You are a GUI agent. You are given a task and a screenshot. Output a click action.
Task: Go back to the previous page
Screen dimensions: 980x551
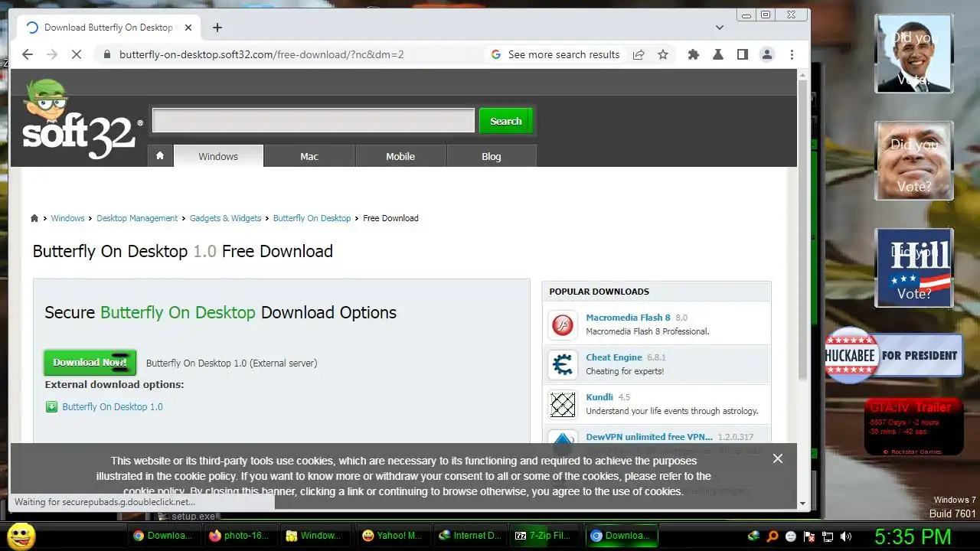click(28, 54)
